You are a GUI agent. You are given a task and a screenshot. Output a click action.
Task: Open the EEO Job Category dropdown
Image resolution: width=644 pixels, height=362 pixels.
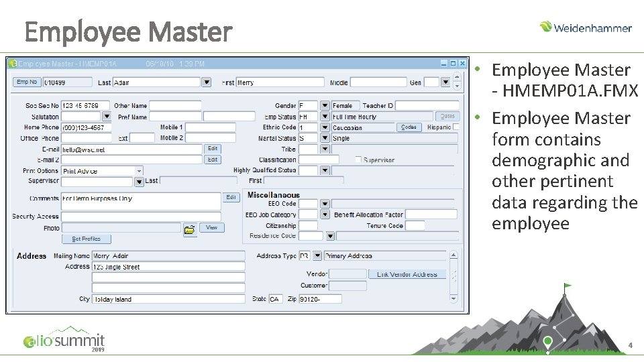(325, 215)
